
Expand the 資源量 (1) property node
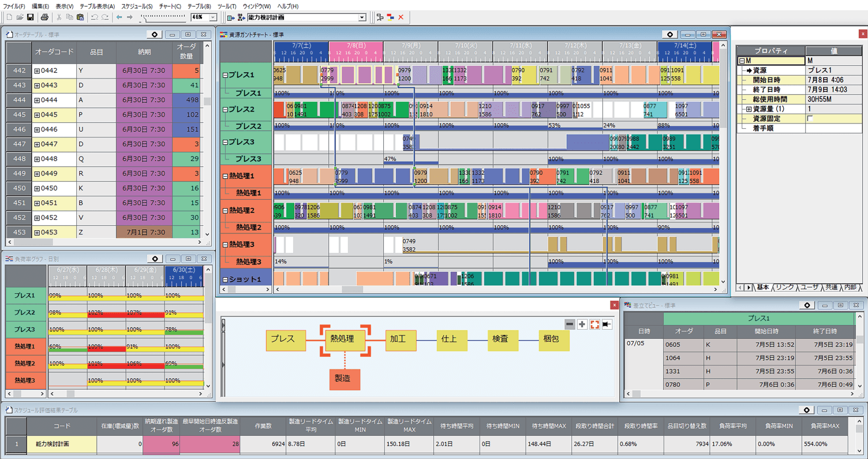point(749,109)
